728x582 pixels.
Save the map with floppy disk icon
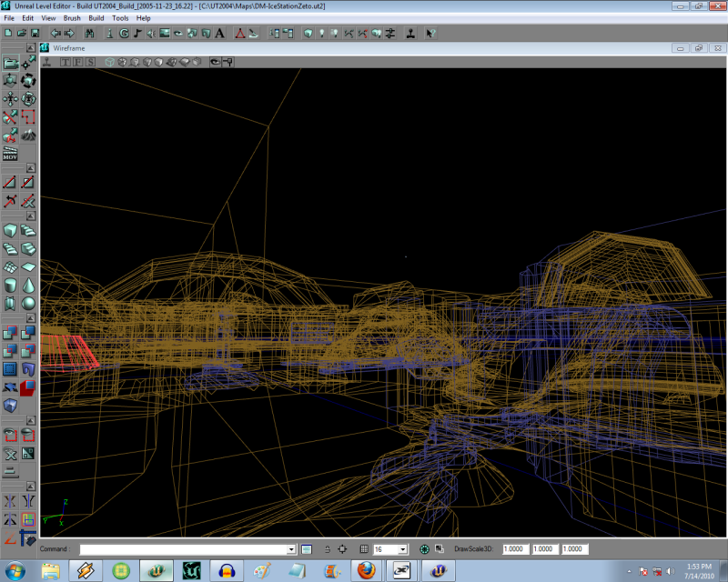[x=35, y=34]
